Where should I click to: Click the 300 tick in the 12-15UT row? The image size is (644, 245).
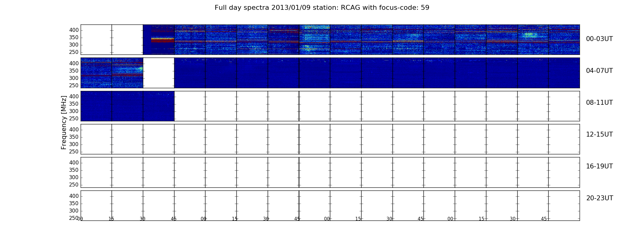click(x=74, y=145)
